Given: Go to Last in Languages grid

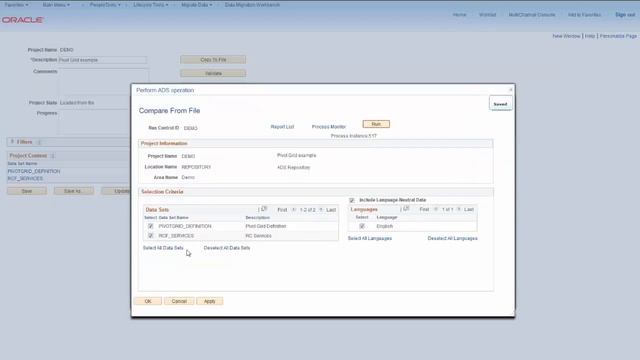Looking at the screenshot, I should pyautogui.click(x=469, y=209).
